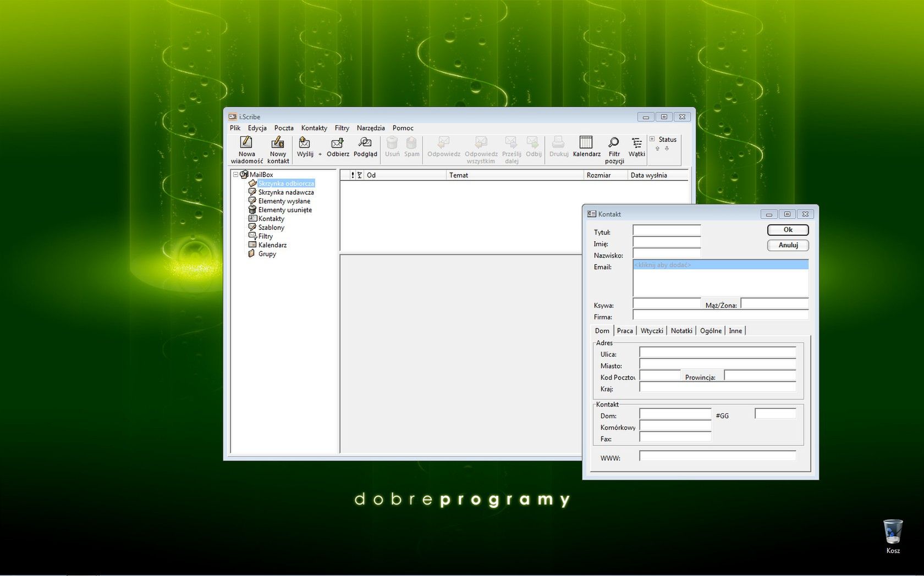924x576 pixels.
Task: Switch to the Dom tab
Action: (602, 330)
